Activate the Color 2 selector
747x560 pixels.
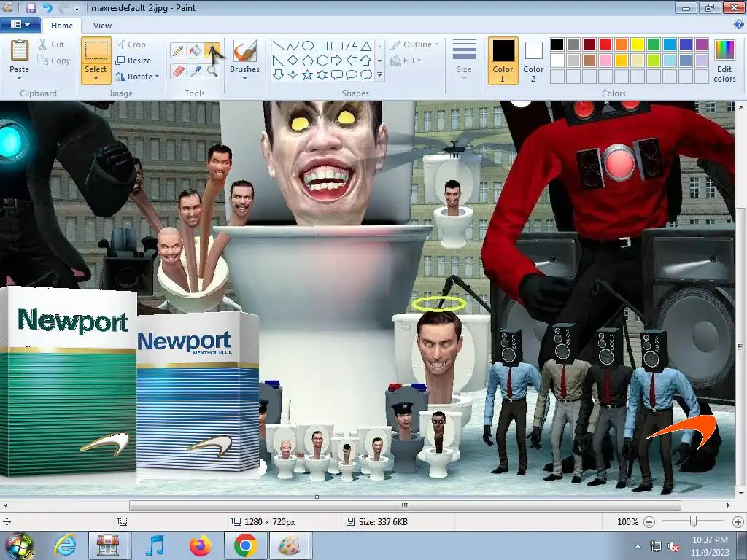click(533, 61)
